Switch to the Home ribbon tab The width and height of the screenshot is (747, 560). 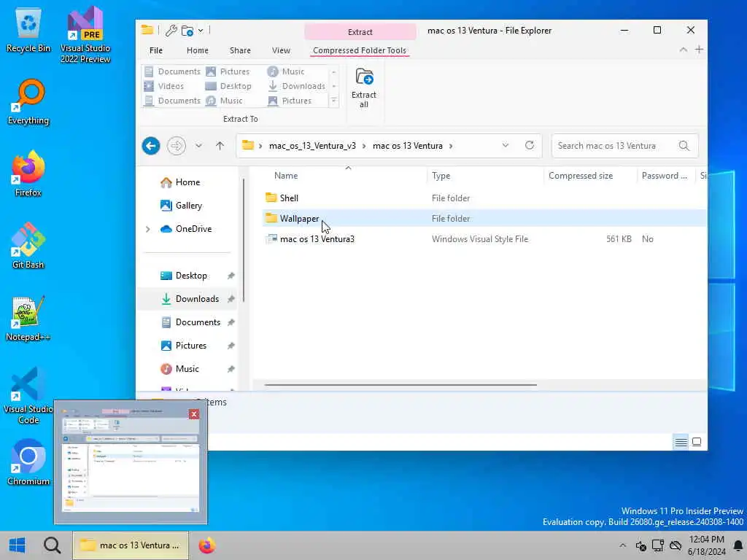click(197, 50)
